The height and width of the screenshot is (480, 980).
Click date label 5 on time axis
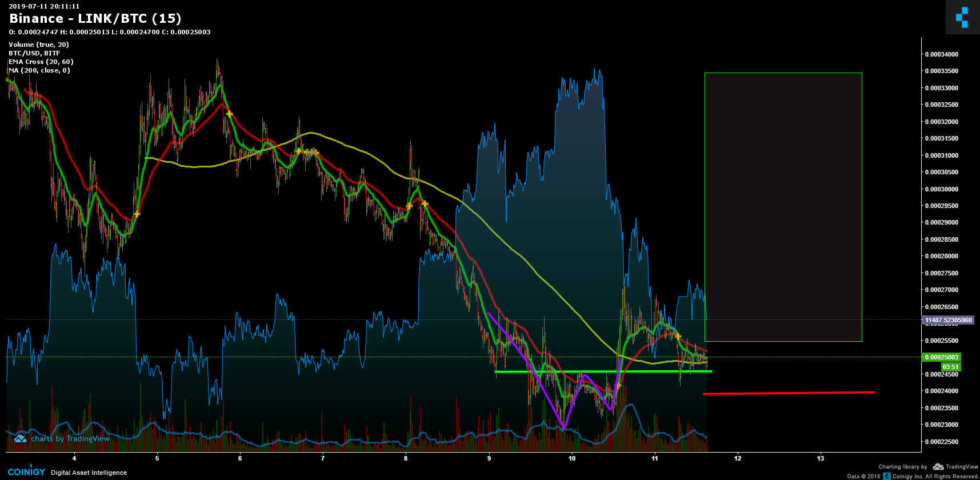point(157,458)
